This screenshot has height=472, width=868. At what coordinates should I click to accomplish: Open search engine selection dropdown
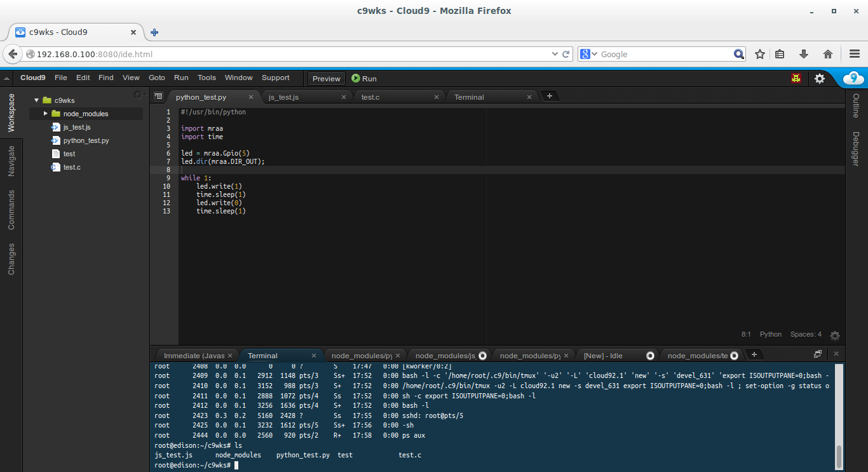pyautogui.click(x=595, y=54)
